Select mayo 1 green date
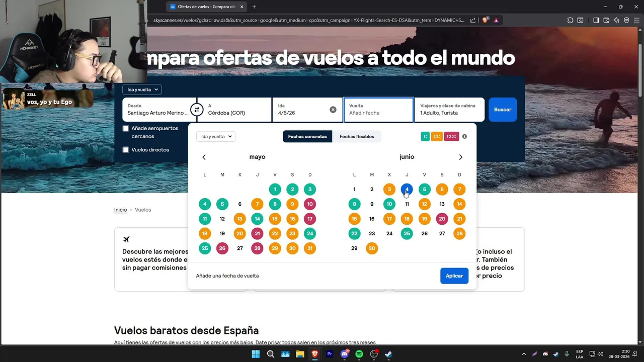This screenshot has height=362, width=644. [x=275, y=190]
